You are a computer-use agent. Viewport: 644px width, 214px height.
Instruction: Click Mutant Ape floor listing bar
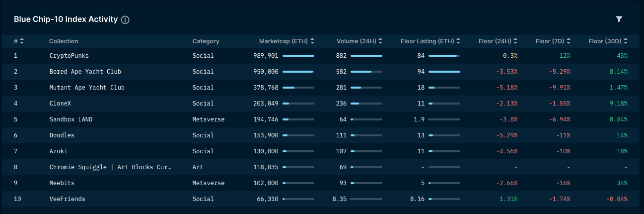tap(444, 88)
